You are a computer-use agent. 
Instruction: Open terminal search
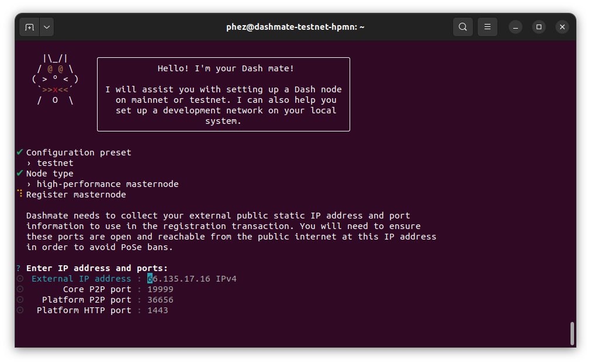point(462,27)
